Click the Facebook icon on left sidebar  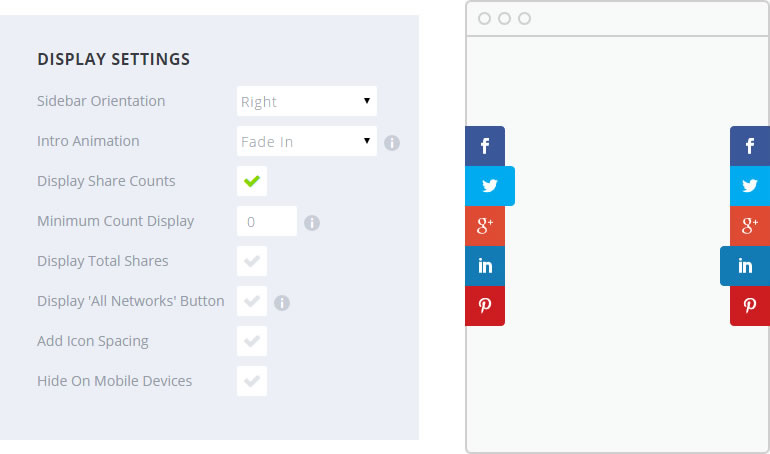485,146
